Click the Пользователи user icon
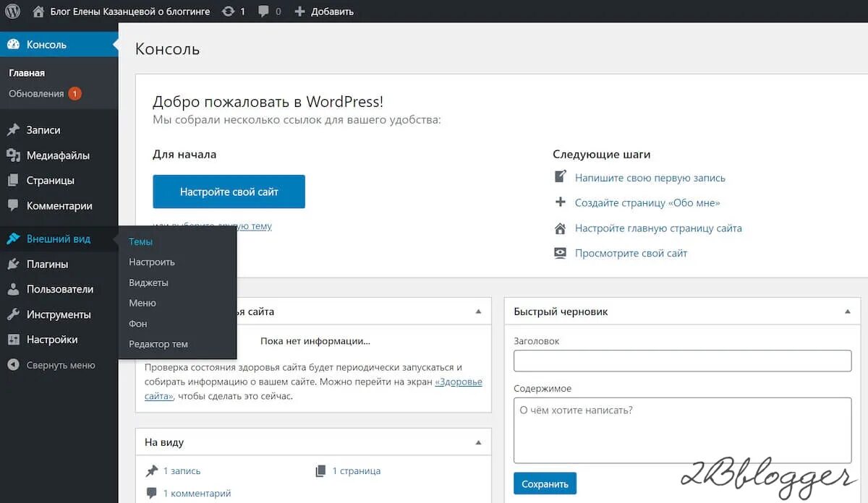This screenshot has height=503, width=868. click(x=13, y=289)
